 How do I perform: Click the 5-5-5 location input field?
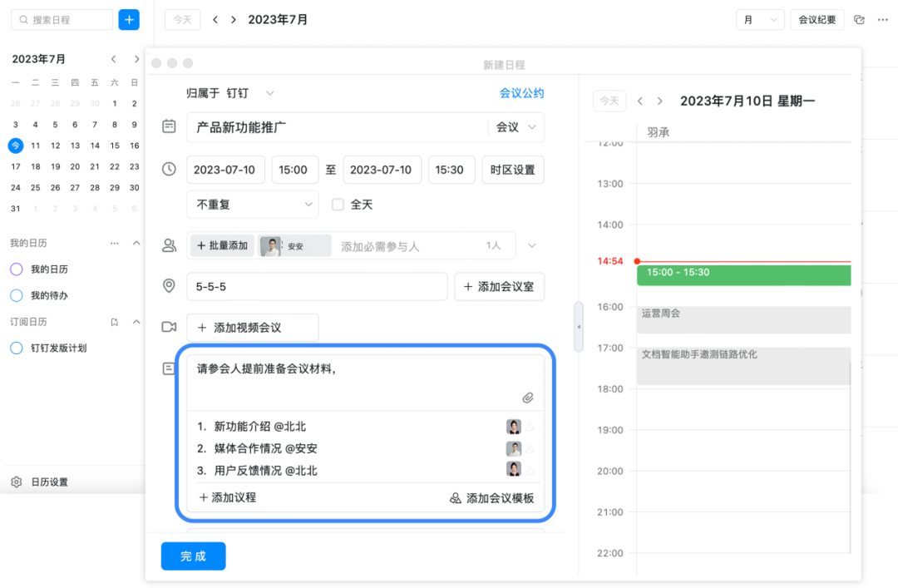point(316,286)
